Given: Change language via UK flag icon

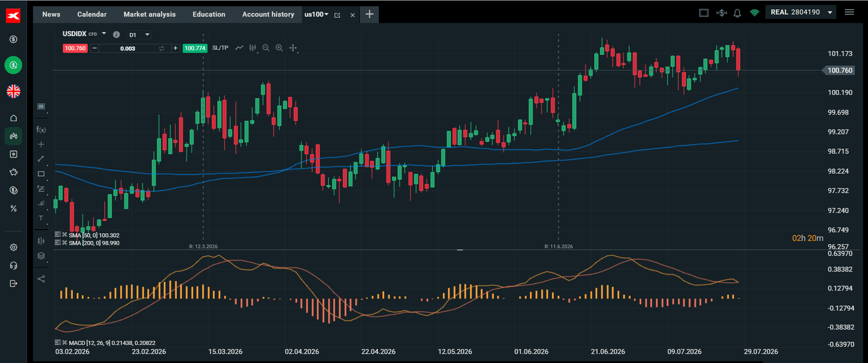Looking at the screenshot, I should click(14, 91).
